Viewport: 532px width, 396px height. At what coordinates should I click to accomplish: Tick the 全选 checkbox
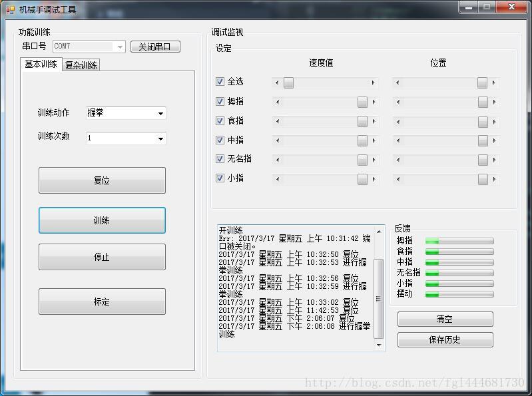(x=220, y=82)
